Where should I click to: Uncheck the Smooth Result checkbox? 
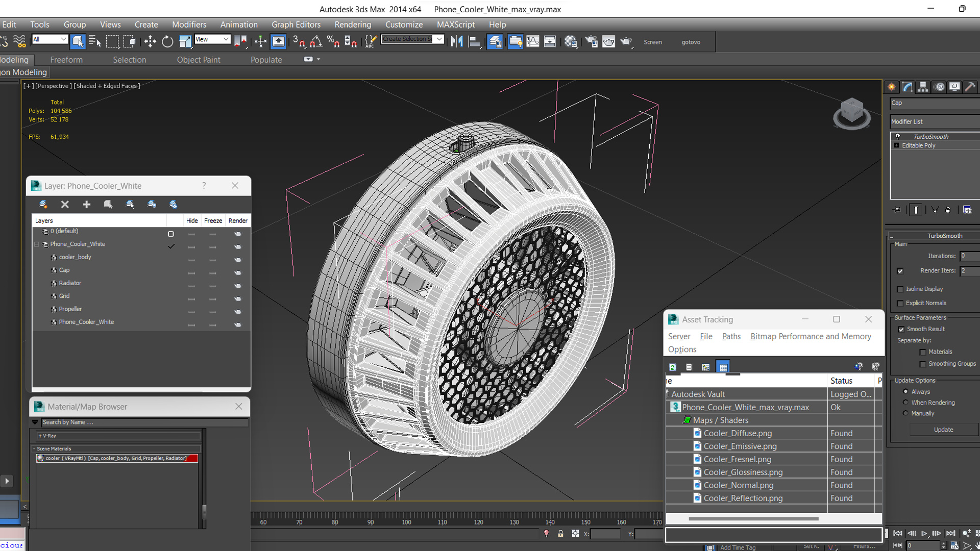[x=901, y=330]
